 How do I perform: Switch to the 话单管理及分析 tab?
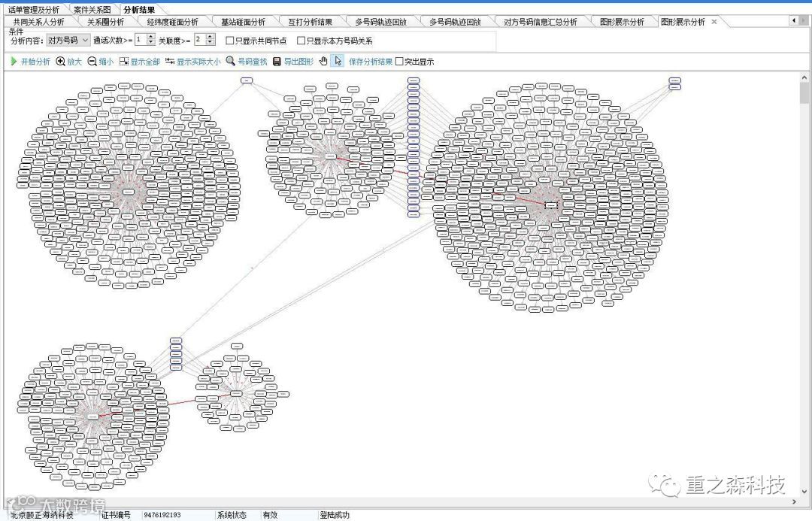pos(34,9)
